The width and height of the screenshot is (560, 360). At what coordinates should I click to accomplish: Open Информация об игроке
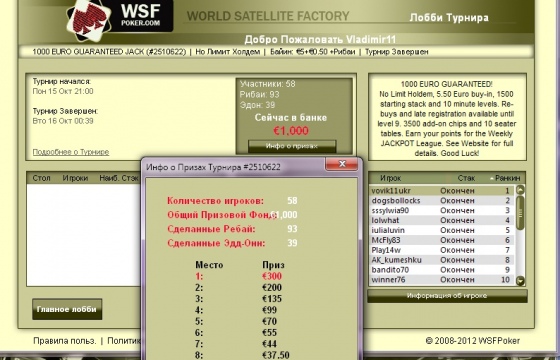tap(447, 296)
